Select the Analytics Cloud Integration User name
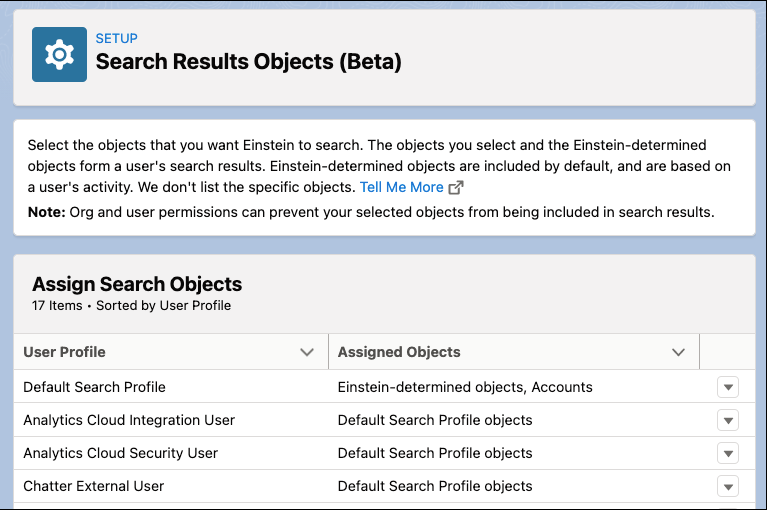 tap(129, 420)
